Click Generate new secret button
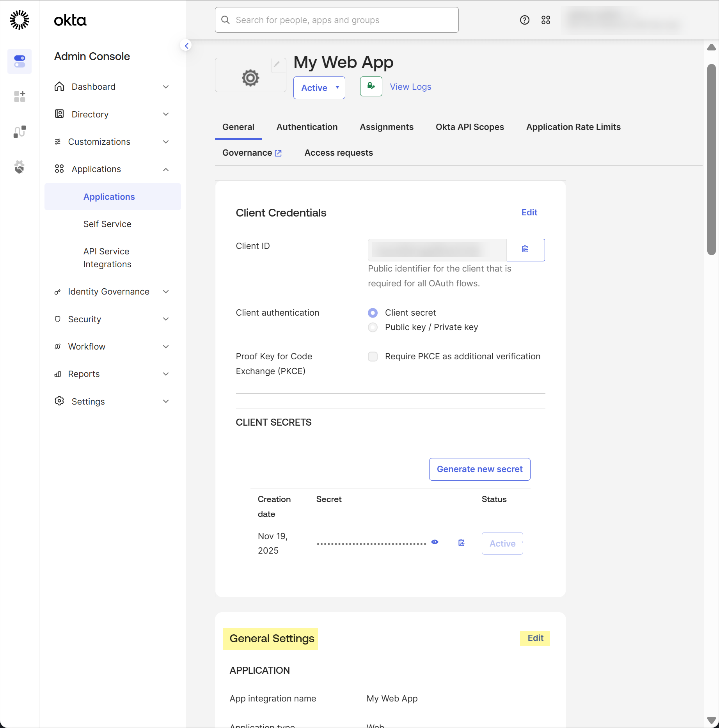The image size is (719, 728). tap(479, 469)
